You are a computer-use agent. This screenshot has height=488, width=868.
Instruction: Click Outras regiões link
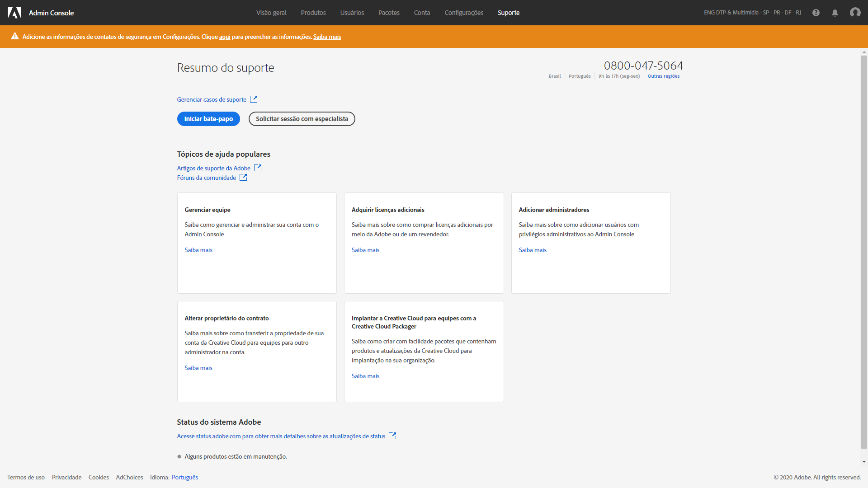664,76
